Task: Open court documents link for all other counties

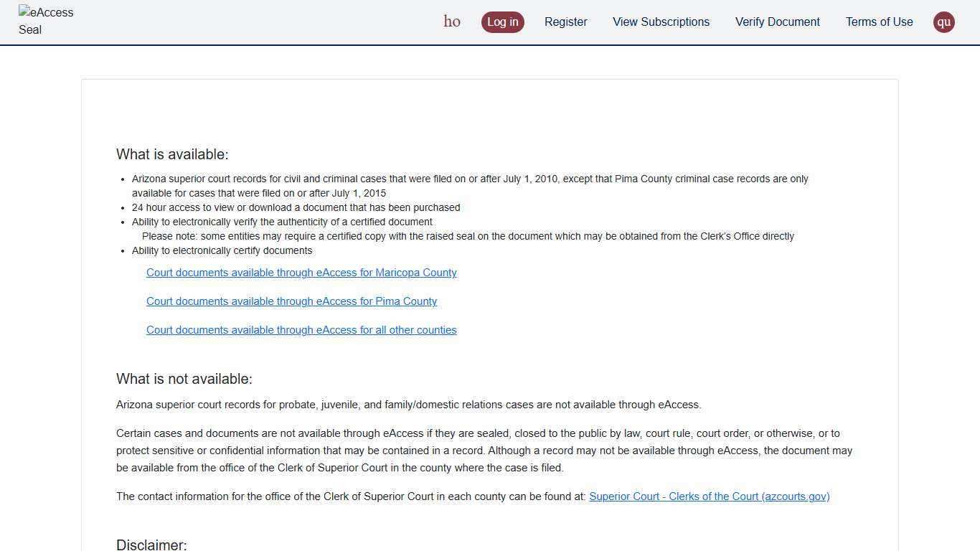Action: point(301,330)
